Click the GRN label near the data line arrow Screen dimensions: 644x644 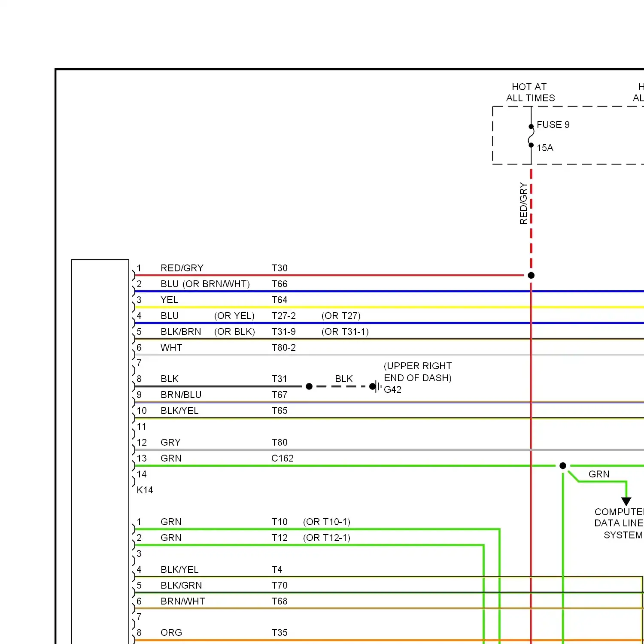click(599, 474)
